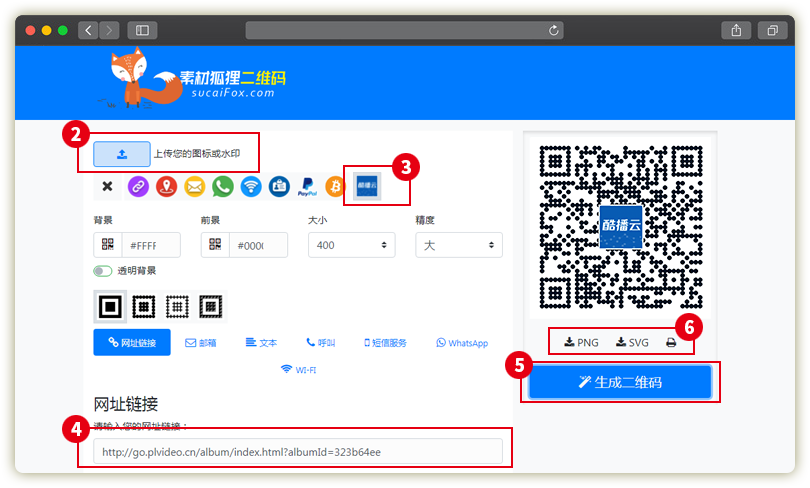Select the orange Bitcoin logo icon
810x488 pixels.
(x=335, y=186)
